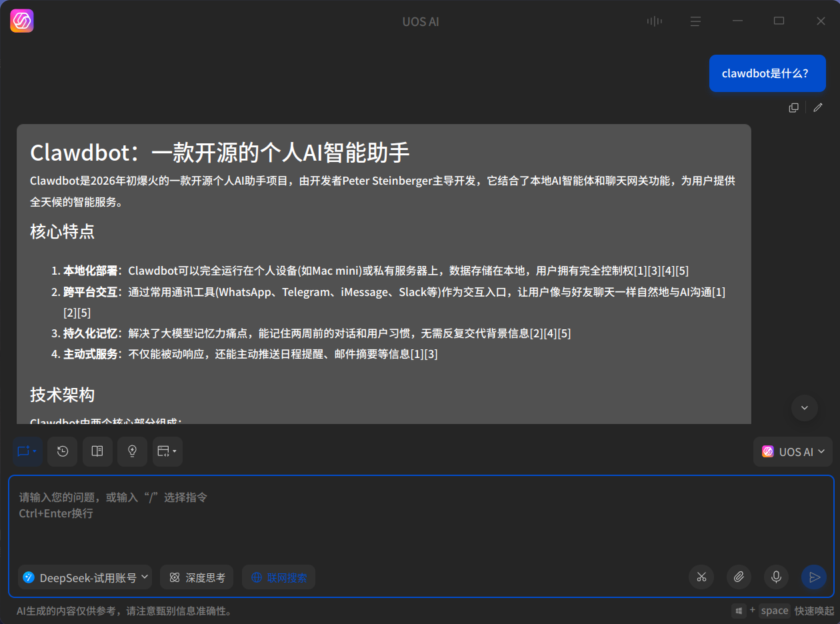Viewport: 840px width, 624px height.
Task: Open the chat history panel
Action: (x=62, y=451)
